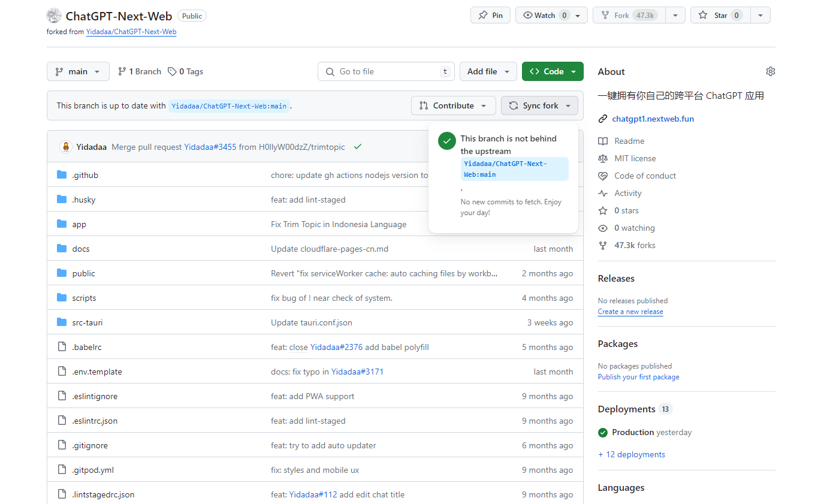This screenshot has width=821, height=504.
Task: Expand the Fork options caret
Action: (x=675, y=16)
